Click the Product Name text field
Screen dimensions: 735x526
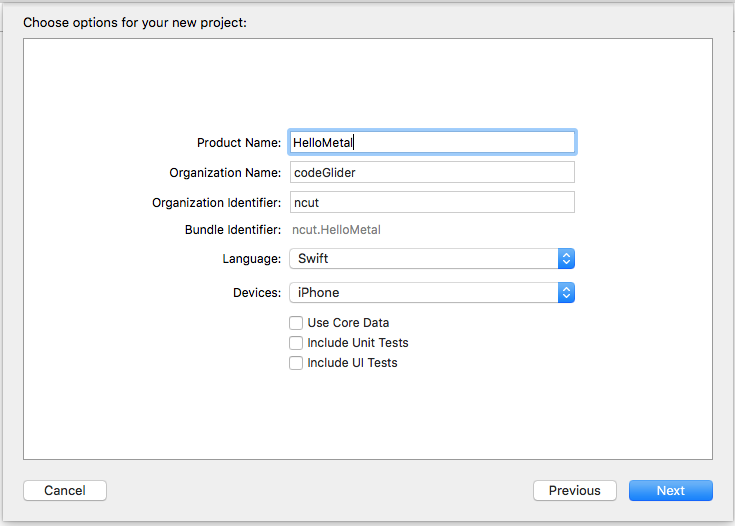(432, 142)
